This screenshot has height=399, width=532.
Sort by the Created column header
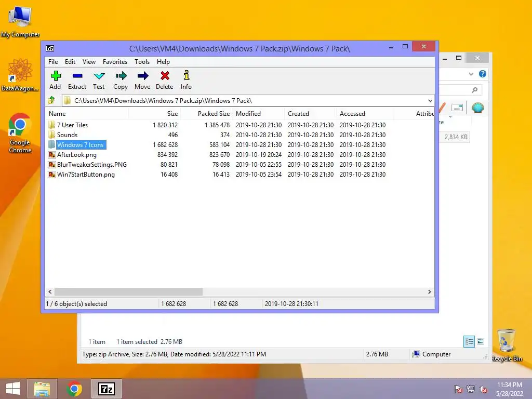coord(311,114)
